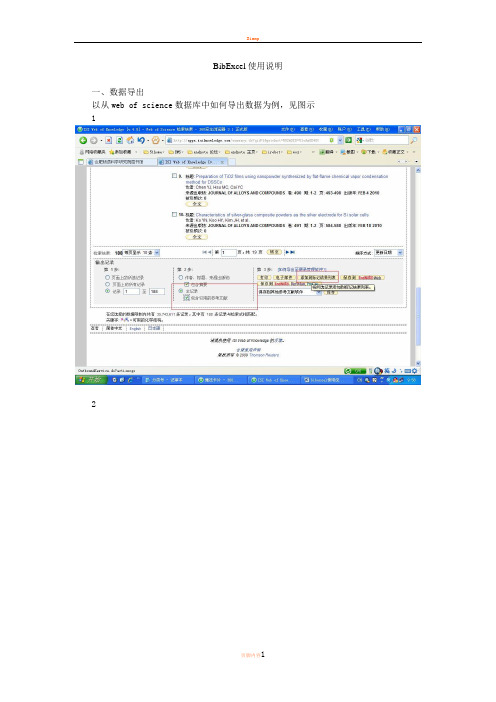The width and height of the screenshot is (496, 702).
Task: Click the magnifier search icon beside search box
Action: click(414, 140)
